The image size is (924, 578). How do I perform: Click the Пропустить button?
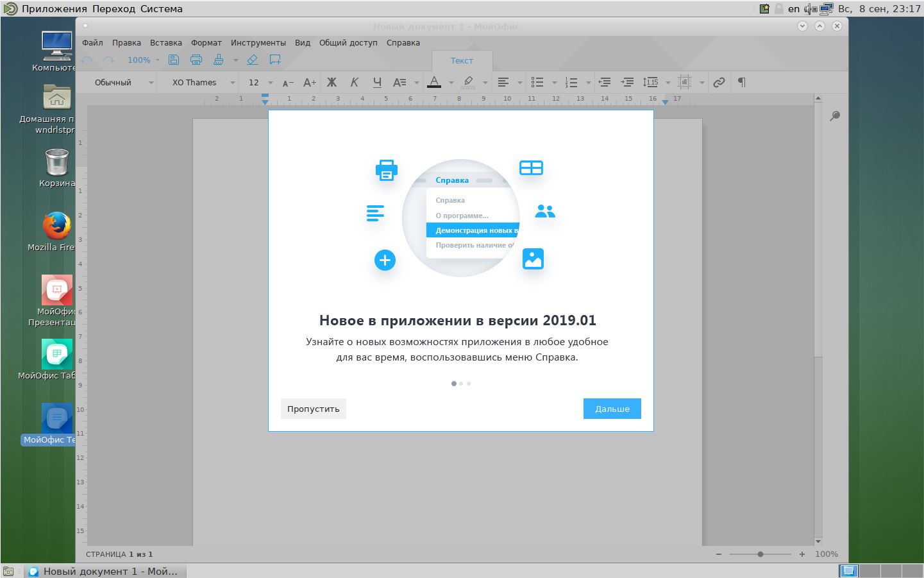(x=314, y=409)
